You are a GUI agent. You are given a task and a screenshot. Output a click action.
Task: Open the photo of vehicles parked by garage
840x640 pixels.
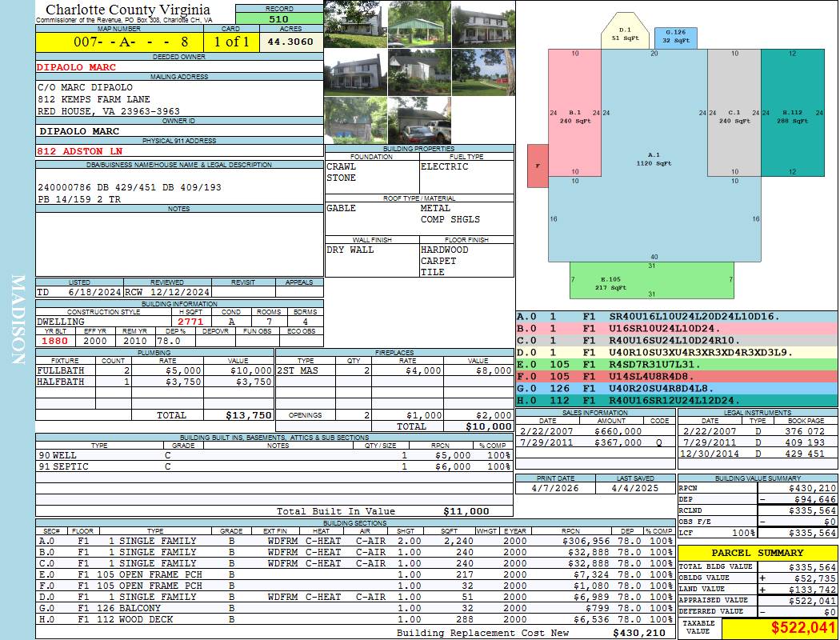[419, 120]
